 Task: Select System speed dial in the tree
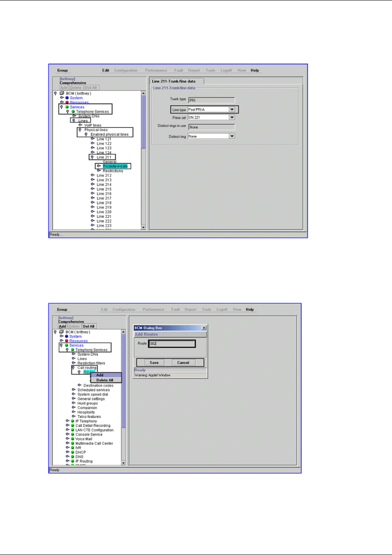pyautogui.click(x=92, y=394)
